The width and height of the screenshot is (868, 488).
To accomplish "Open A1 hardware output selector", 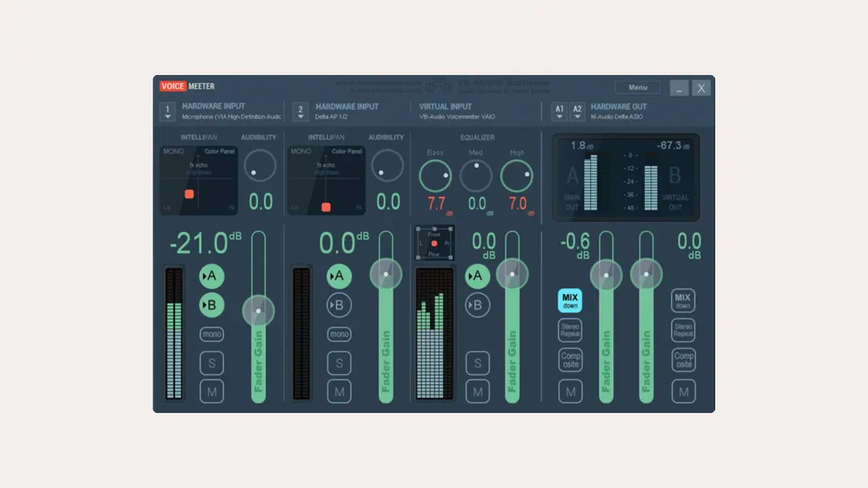I will coord(559,111).
